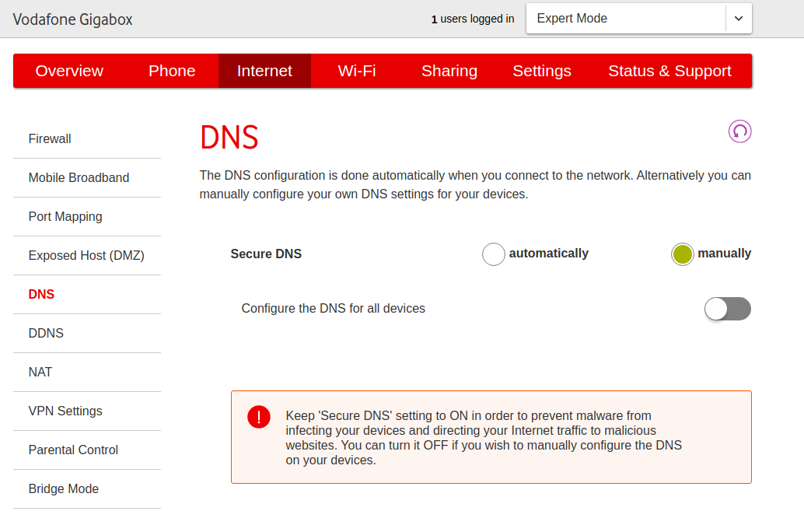Switch to the Settings tab

click(542, 71)
